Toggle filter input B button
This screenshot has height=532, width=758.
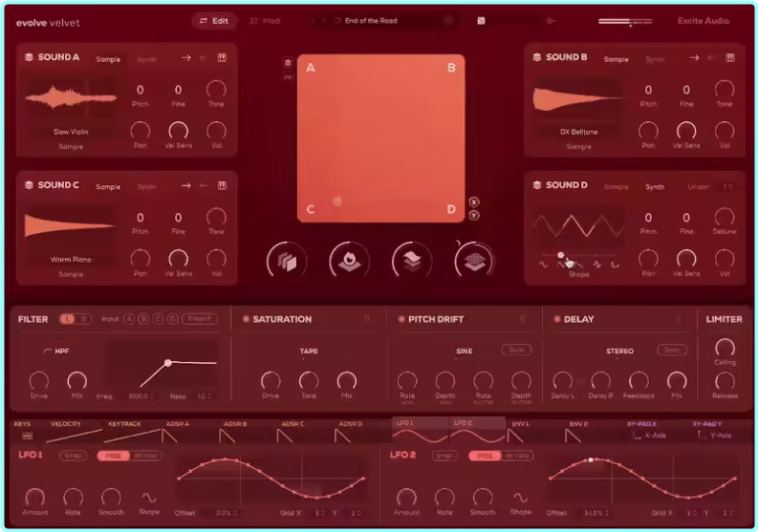pos(143,319)
